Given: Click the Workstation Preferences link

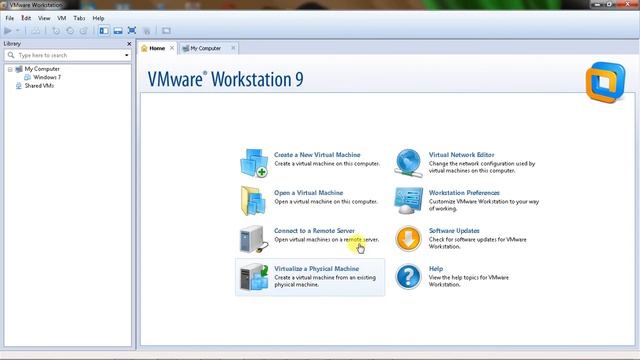Looking at the screenshot, I should coord(464,193).
